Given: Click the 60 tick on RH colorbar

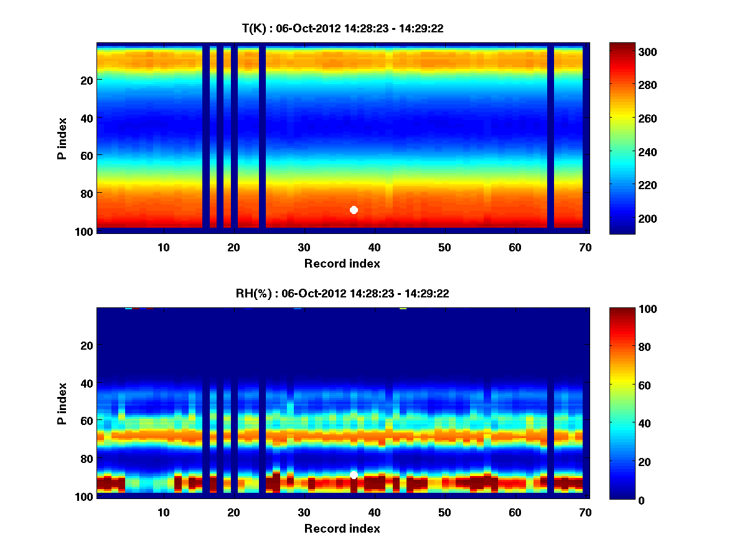Looking at the screenshot, I should coord(632,385).
